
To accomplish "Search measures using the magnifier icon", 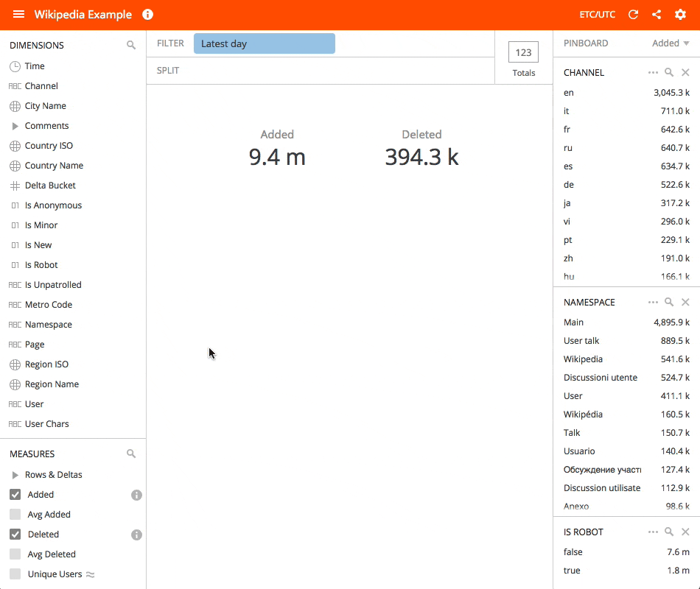I will click(131, 454).
